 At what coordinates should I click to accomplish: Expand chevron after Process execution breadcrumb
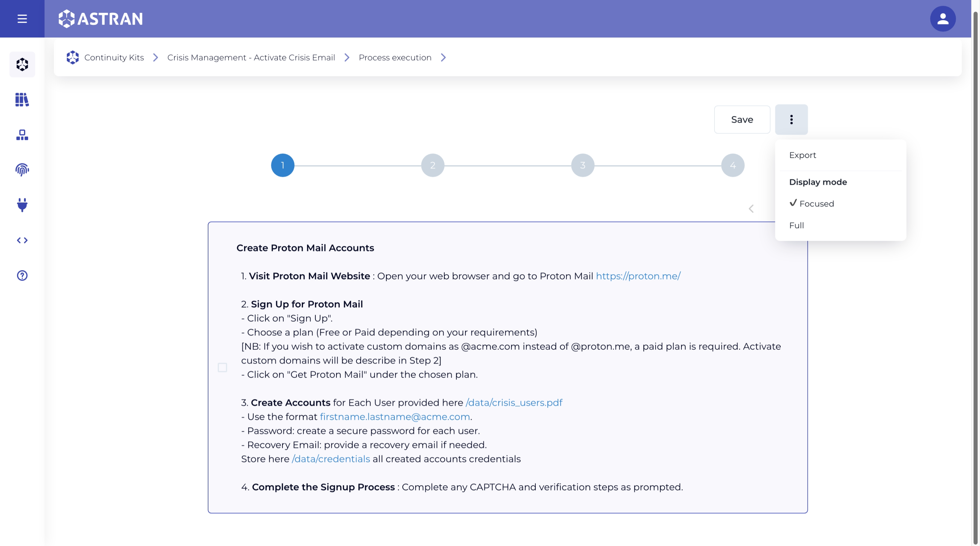click(x=443, y=57)
